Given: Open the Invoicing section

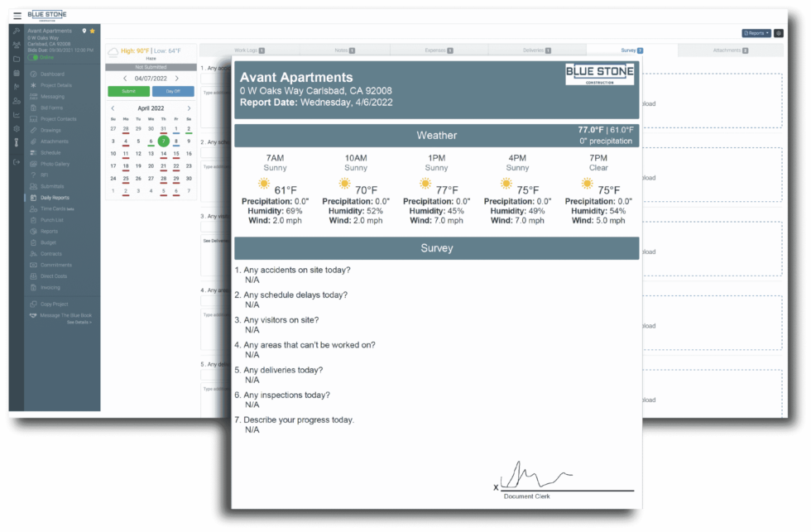Looking at the screenshot, I should pyautogui.click(x=55, y=287).
